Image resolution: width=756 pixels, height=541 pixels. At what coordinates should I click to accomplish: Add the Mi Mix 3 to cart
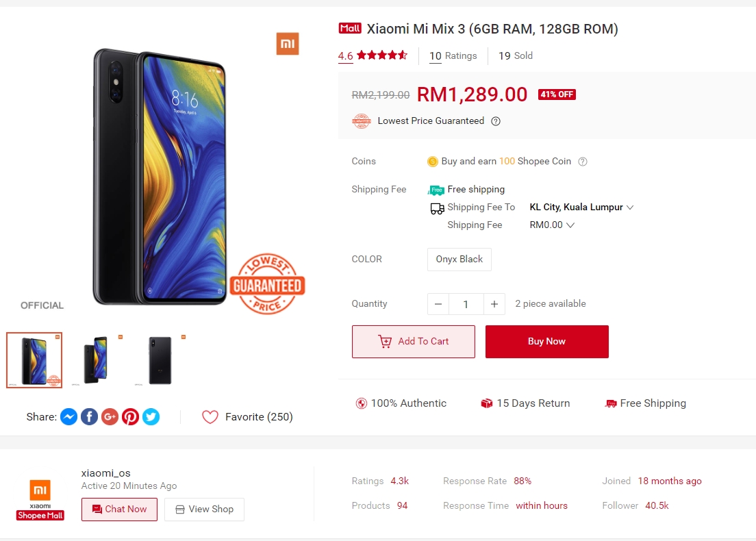pyautogui.click(x=414, y=342)
